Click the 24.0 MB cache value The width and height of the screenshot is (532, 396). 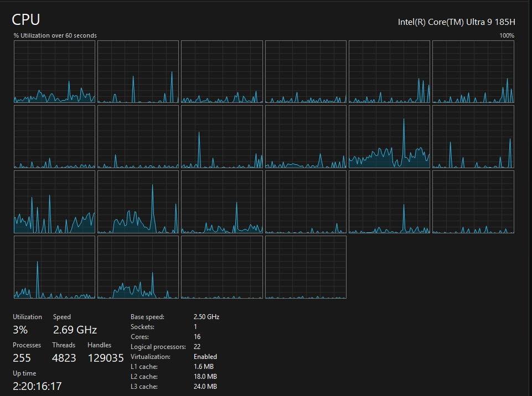[x=205, y=387]
